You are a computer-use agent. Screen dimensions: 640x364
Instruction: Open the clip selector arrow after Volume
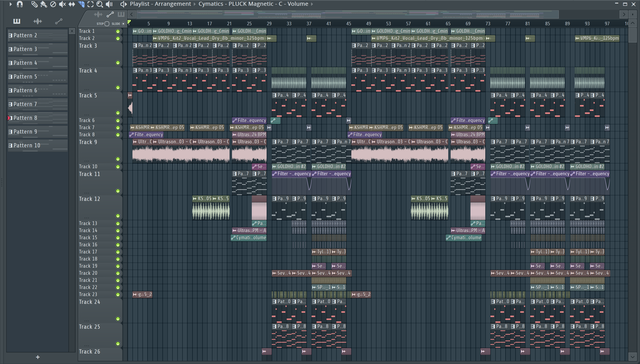tap(312, 4)
